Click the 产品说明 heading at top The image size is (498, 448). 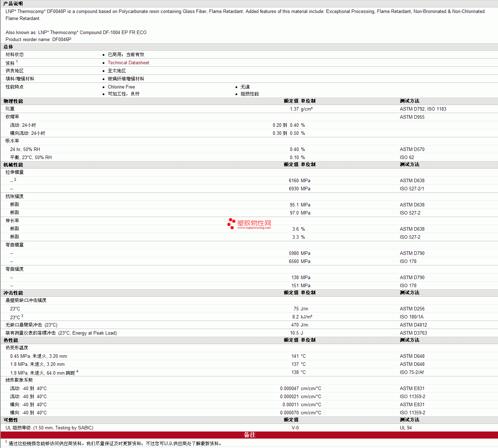13,4
